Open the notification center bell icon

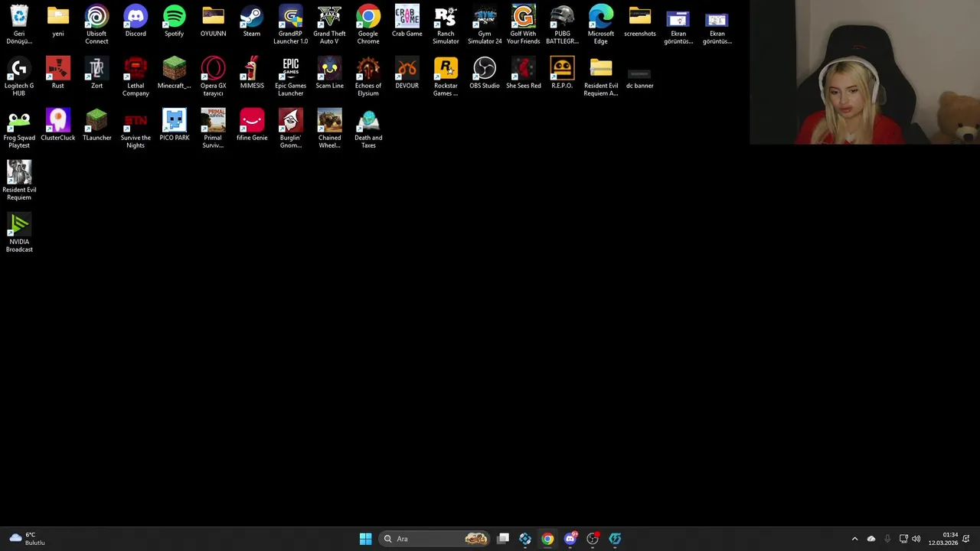(967, 539)
